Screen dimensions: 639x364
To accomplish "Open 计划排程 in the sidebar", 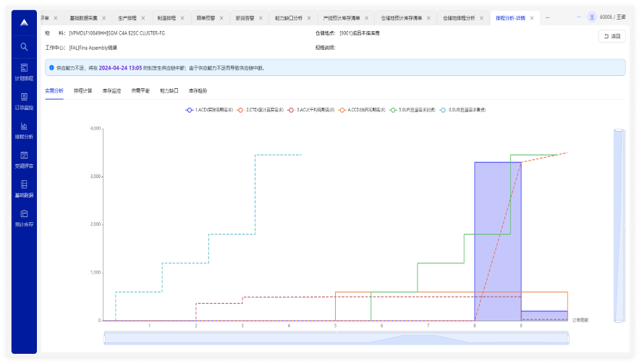I will tap(24, 72).
